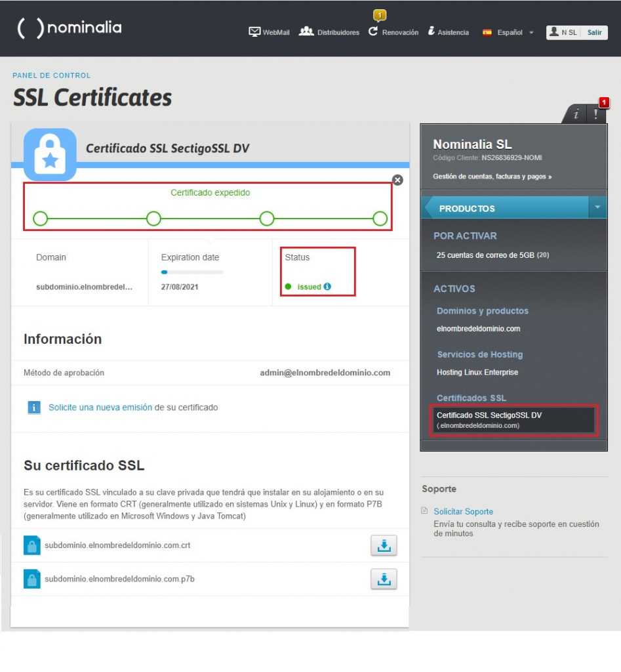Expand the PRODUCTOS section chevron
Image resolution: width=621 pixels, height=672 pixels.
tap(597, 206)
